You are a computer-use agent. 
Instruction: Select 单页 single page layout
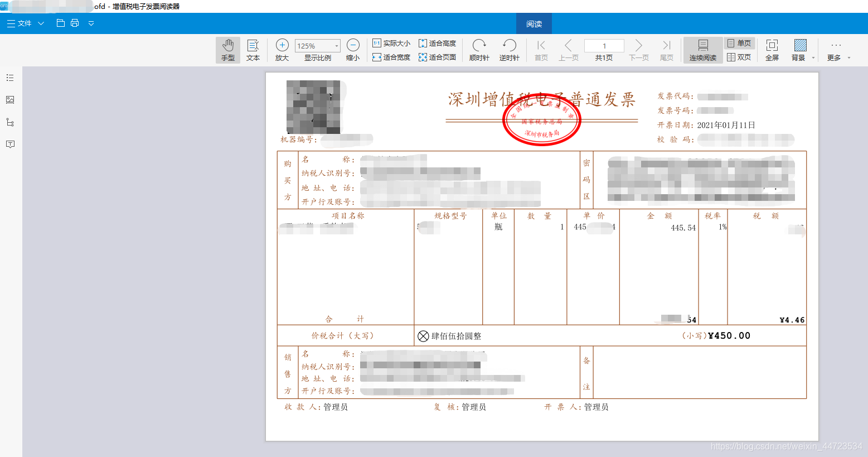coord(739,43)
